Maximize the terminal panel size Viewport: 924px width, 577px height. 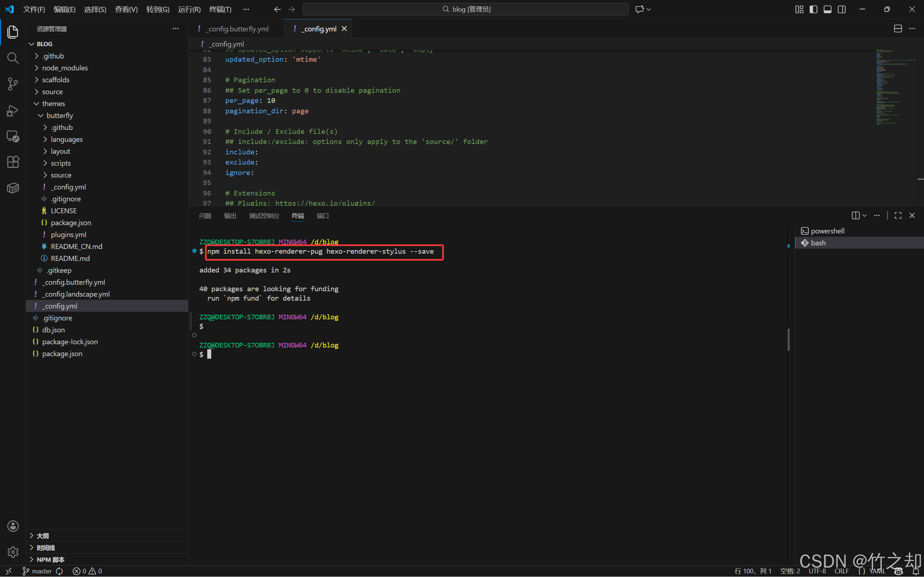(898, 216)
